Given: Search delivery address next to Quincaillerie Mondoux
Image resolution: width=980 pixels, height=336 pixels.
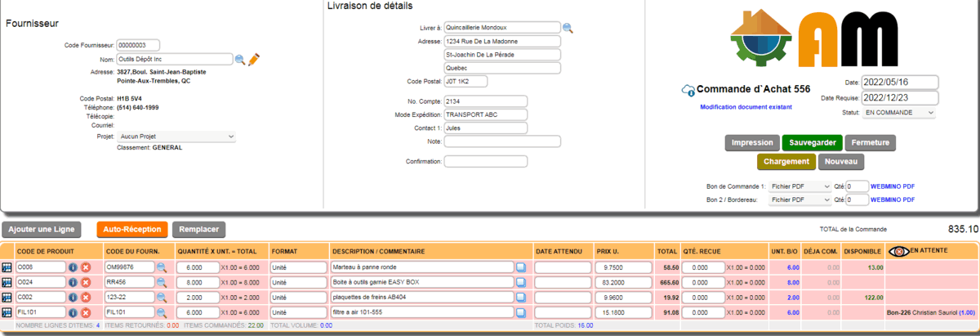Looking at the screenshot, I should pyautogui.click(x=568, y=28).
